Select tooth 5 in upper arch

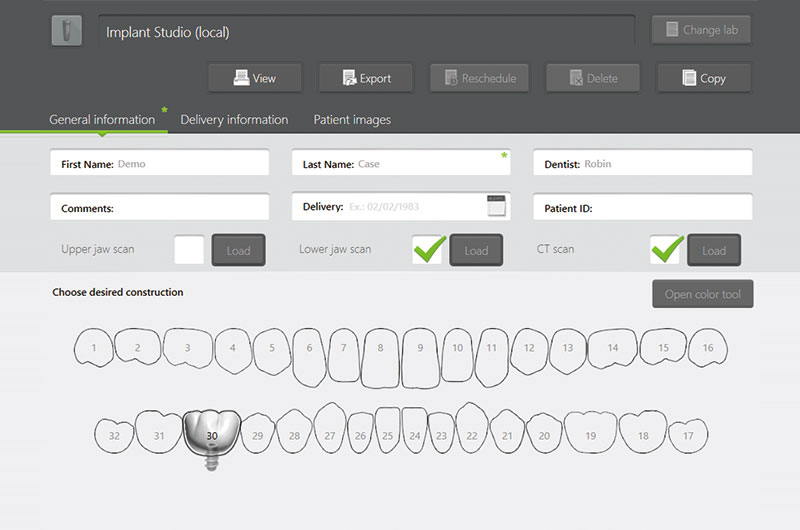[x=272, y=351]
